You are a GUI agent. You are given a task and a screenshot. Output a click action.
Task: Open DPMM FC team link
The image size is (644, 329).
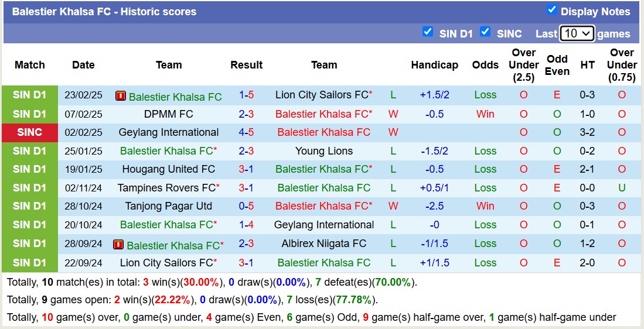(168, 114)
